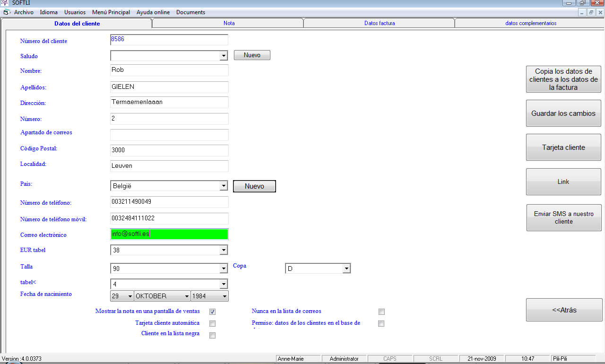
Task: Click the Número field containing 2
Action: tap(169, 119)
